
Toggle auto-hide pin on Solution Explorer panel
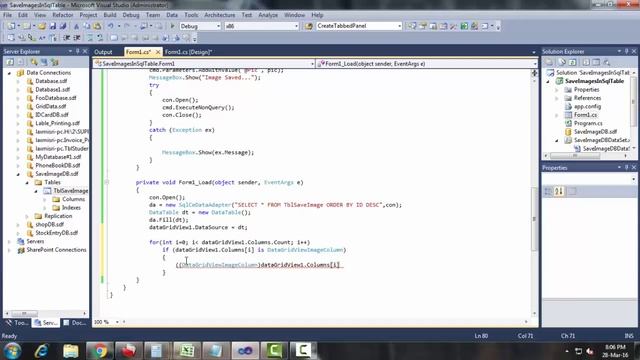click(627, 51)
